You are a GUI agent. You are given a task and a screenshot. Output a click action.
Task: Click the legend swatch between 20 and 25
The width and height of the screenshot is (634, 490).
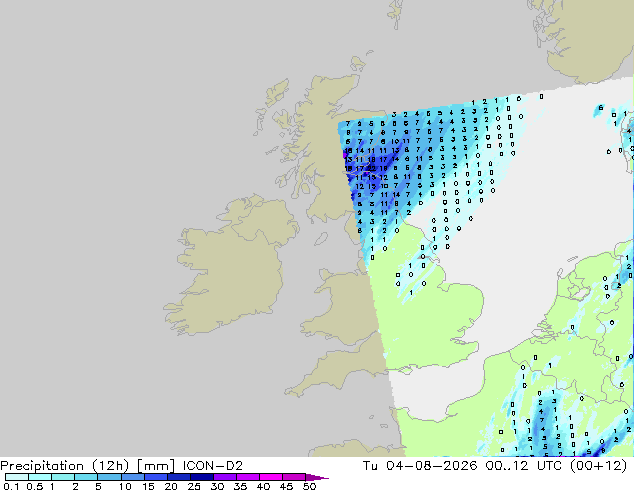click(178, 477)
